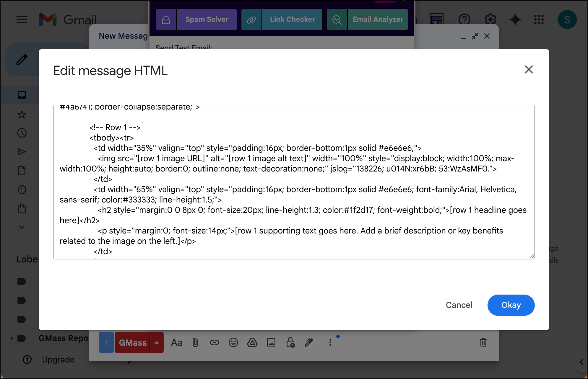
Task: Click the attach files paperclip icon
Action: click(x=195, y=342)
